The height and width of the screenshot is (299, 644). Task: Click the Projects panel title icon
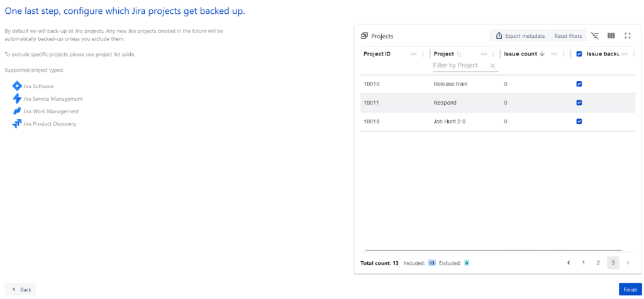tap(365, 36)
